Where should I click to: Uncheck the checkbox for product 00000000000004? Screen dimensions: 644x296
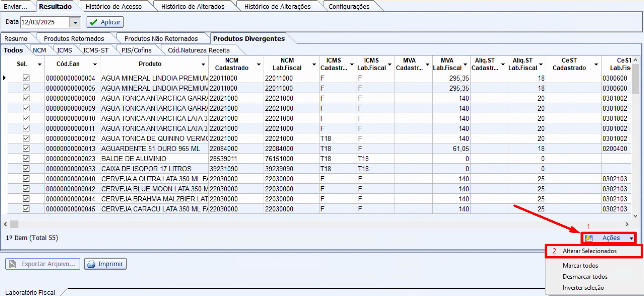point(26,78)
